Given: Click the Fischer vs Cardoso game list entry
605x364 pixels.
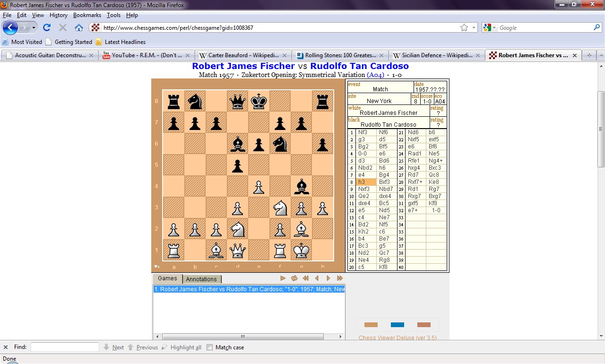Looking at the screenshot, I should 249,289.
